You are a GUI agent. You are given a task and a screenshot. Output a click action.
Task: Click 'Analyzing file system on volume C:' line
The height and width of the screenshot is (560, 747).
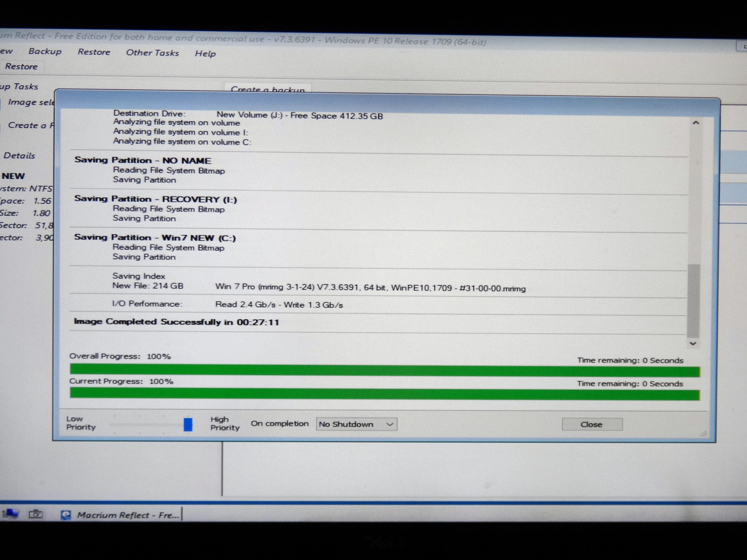click(182, 141)
